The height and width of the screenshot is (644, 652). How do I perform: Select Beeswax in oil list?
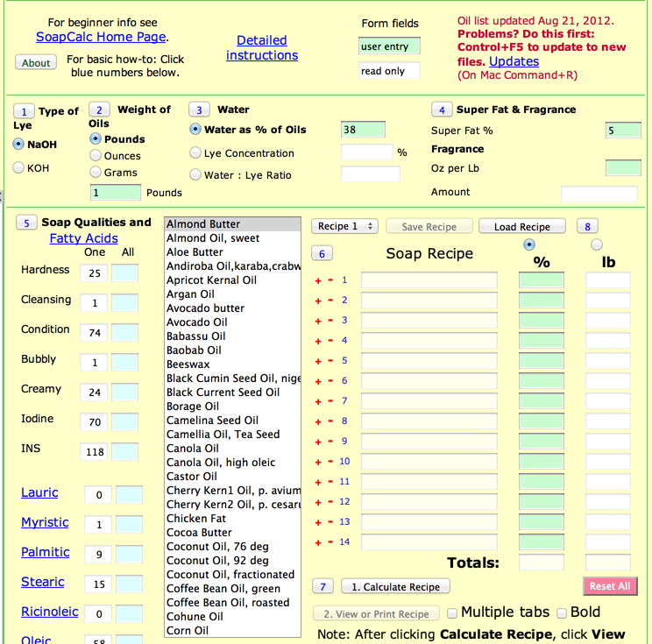232,364
